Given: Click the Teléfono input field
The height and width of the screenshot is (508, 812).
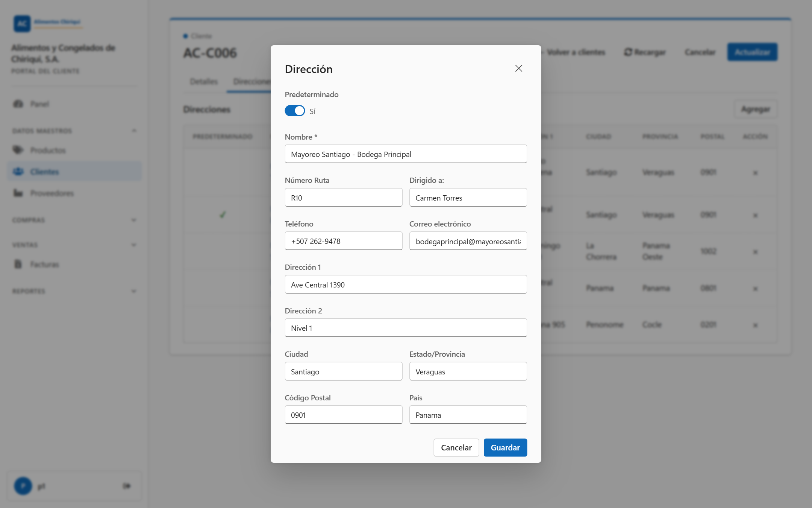Looking at the screenshot, I should pyautogui.click(x=343, y=241).
